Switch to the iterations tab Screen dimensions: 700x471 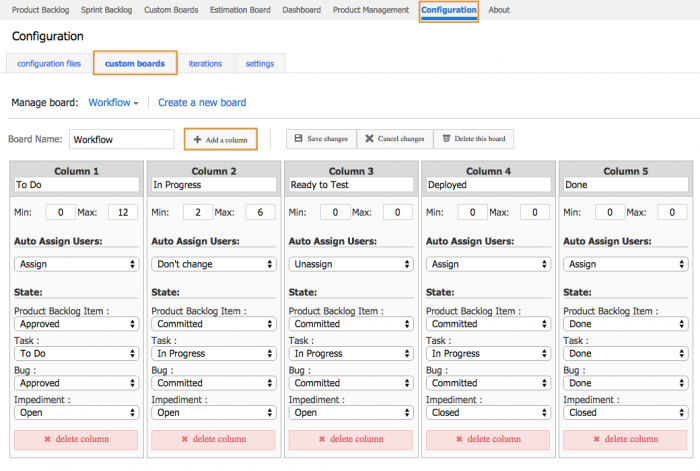pos(205,64)
